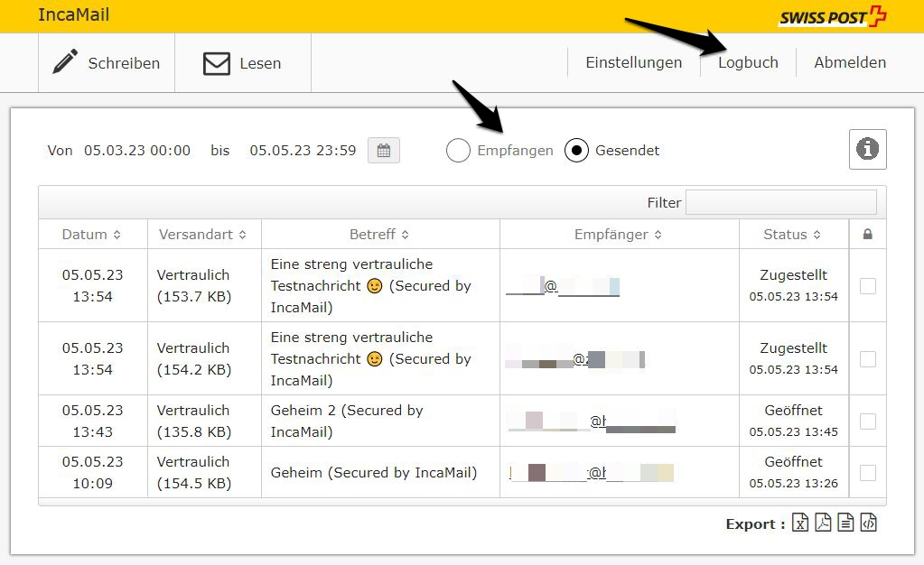Image resolution: width=924 pixels, height=565 pixels.
Task: Sort table by Versandart column
Action: [202, 235]
